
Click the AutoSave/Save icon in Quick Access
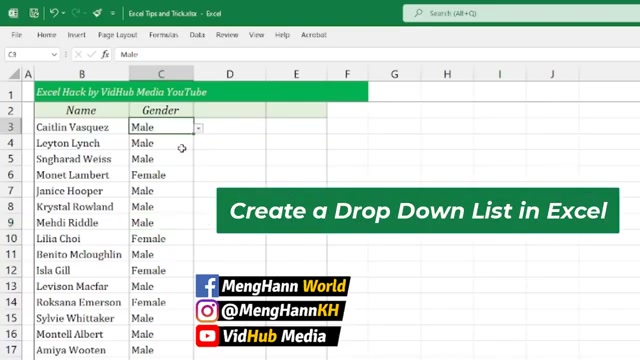click(34, 13)
